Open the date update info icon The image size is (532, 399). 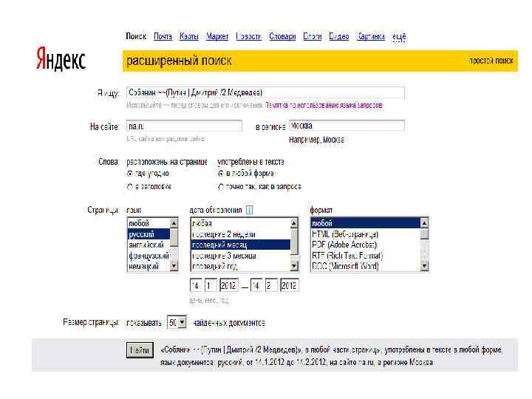pos(249,210)
